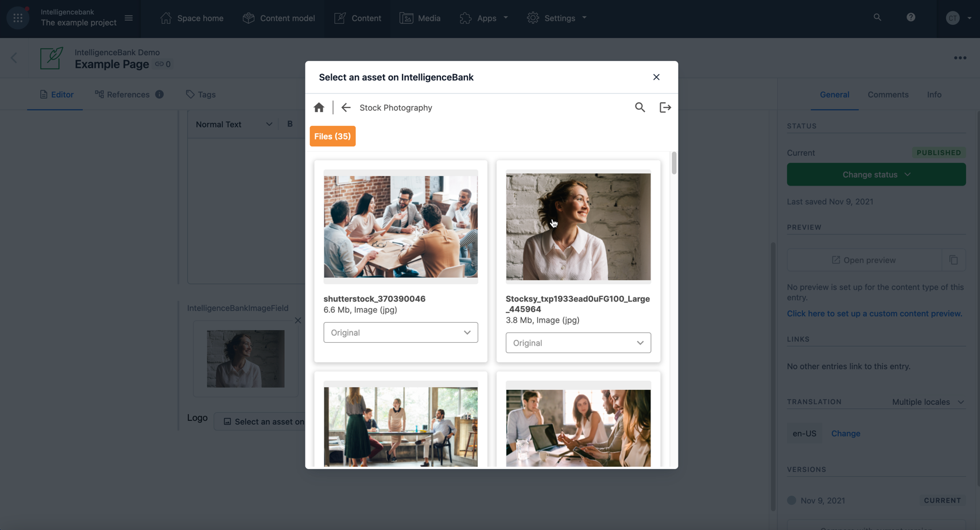Click Change next to en-US locale
This screenshot has height=530, width=980.
coord(846,434)
